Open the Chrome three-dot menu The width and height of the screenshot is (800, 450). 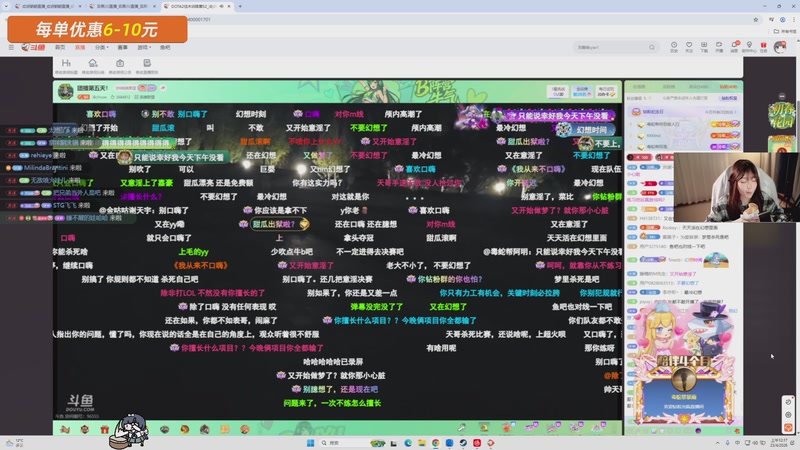tap(794, 19)
